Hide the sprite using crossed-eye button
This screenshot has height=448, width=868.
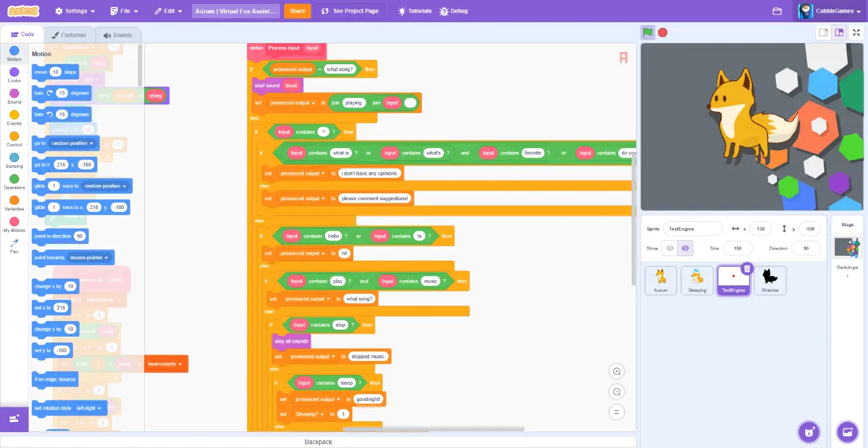(685, 248)
